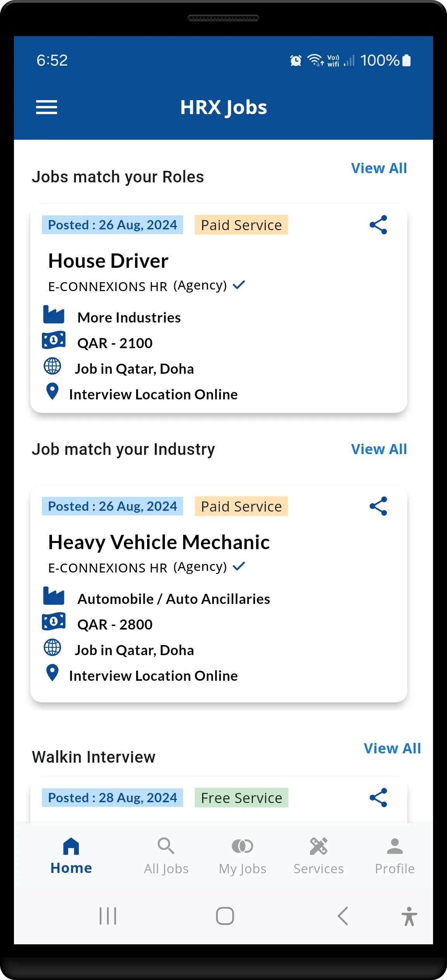Tap the Android back button
The width and height of the screenshot is (447, 980).
pyautogui.click(x=343, y=916)
